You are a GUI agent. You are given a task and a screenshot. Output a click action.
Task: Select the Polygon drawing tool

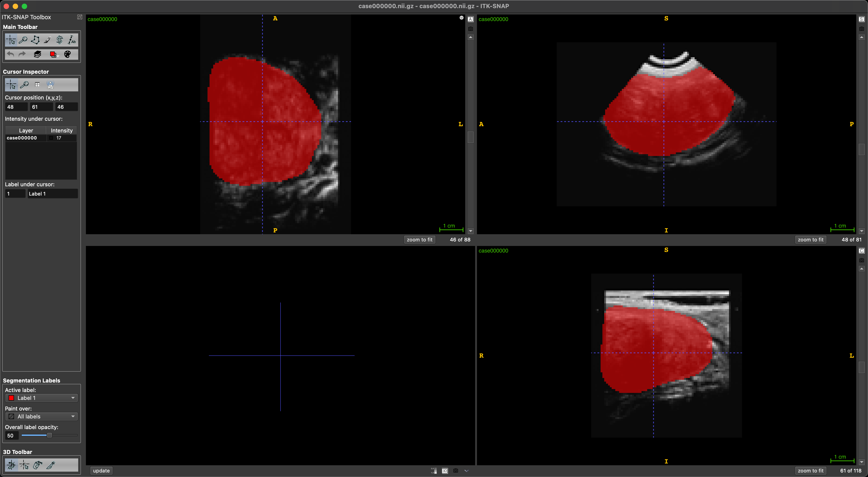(35, 40)
